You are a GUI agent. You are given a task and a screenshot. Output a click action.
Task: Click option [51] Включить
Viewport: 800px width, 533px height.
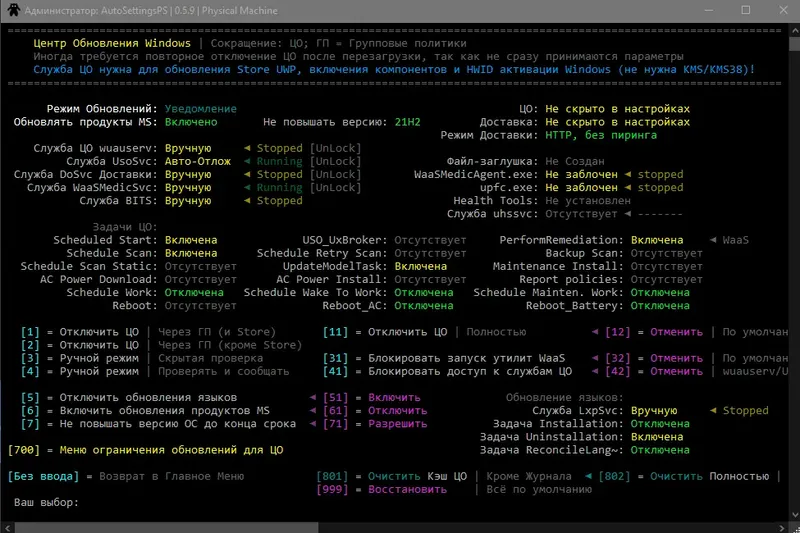(x=397, y=397)
